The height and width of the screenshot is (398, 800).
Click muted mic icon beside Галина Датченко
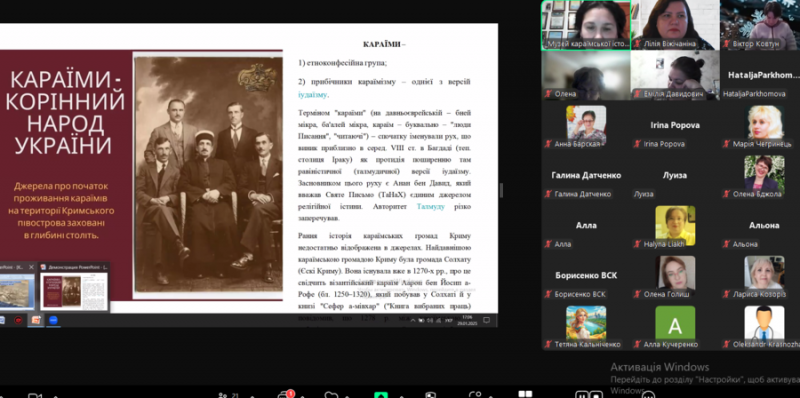(x=548, y=194)
